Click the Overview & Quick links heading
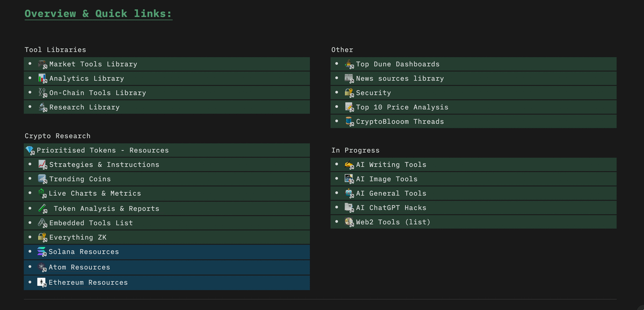Screen dimensions: 644x310 98,14
